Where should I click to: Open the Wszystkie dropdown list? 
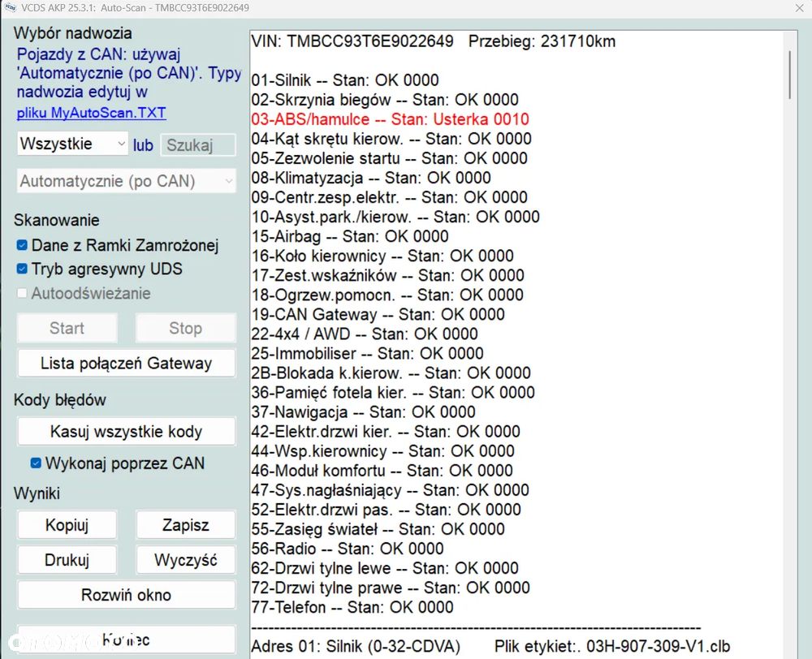(72, 144)
